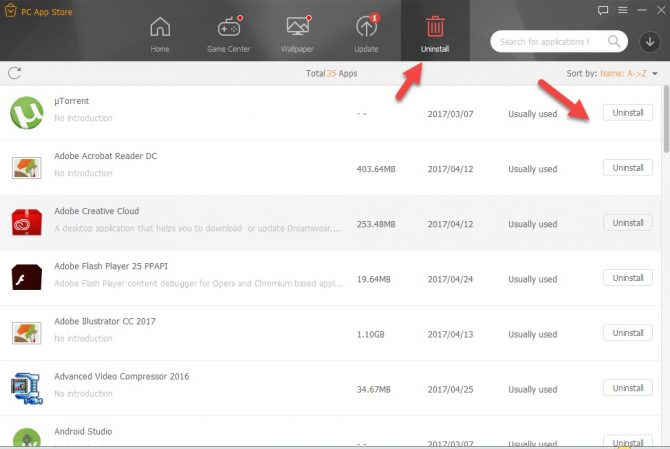The image size is (670, 449).
Task: Uninstall Advanced Video Compressor 2016
Action: (x=628, y=388)
